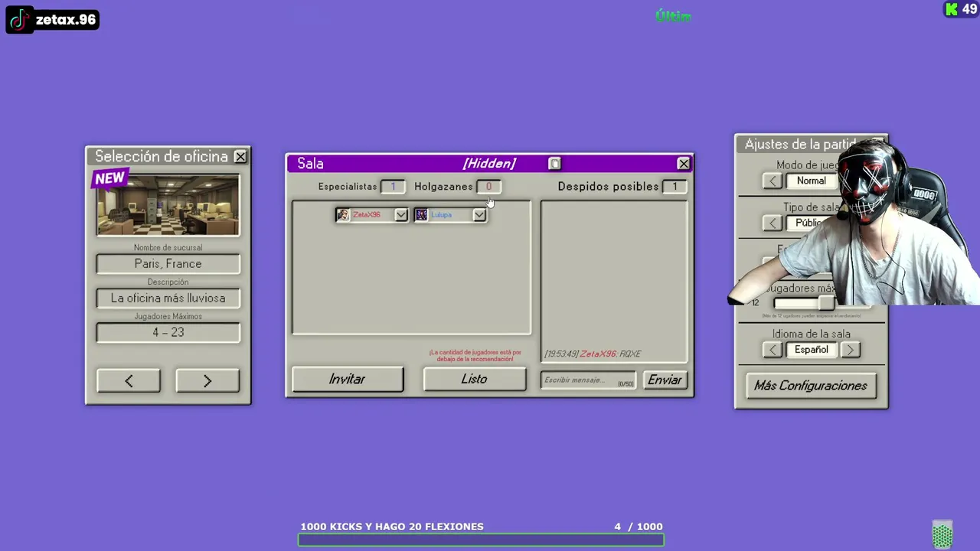Click the green trash bin icon
980x551 pixels.
pyautogui.click(x=942, y=534)
